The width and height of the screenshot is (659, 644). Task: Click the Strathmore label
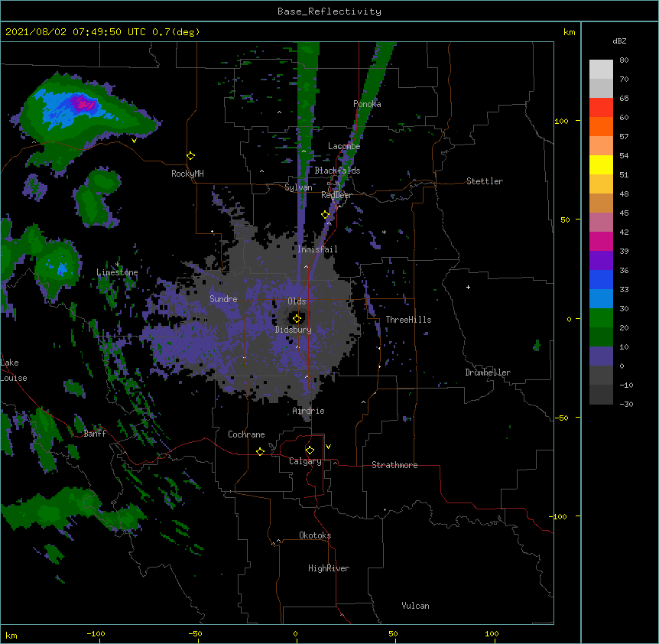(x=394, y=465)
